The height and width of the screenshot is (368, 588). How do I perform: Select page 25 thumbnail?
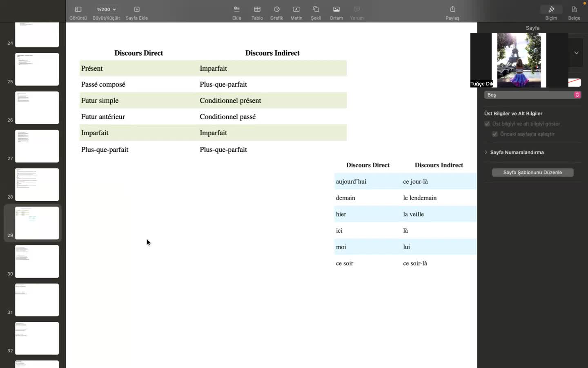coord(37,69)
